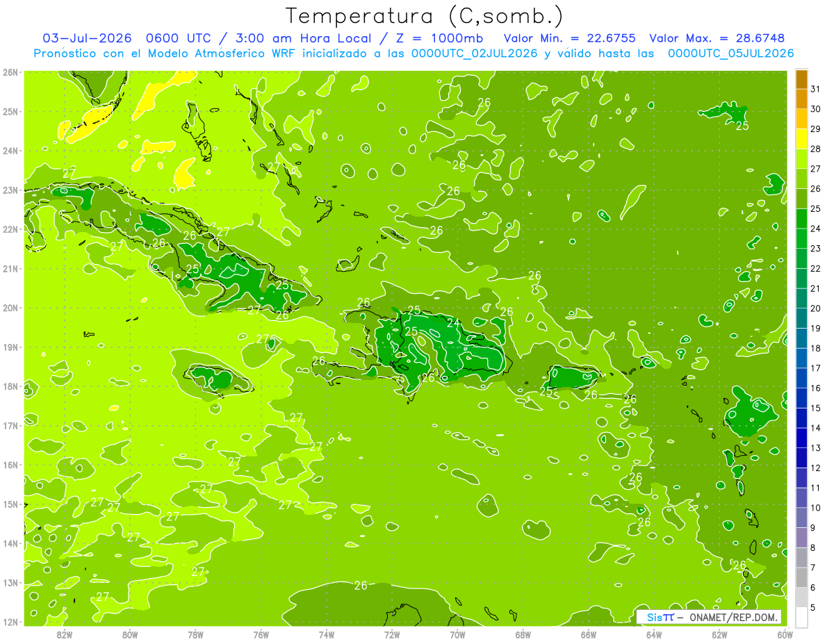
Task: Click the "Valor Max. = 28.6748" readout
Action: click(x=717, y=38)
